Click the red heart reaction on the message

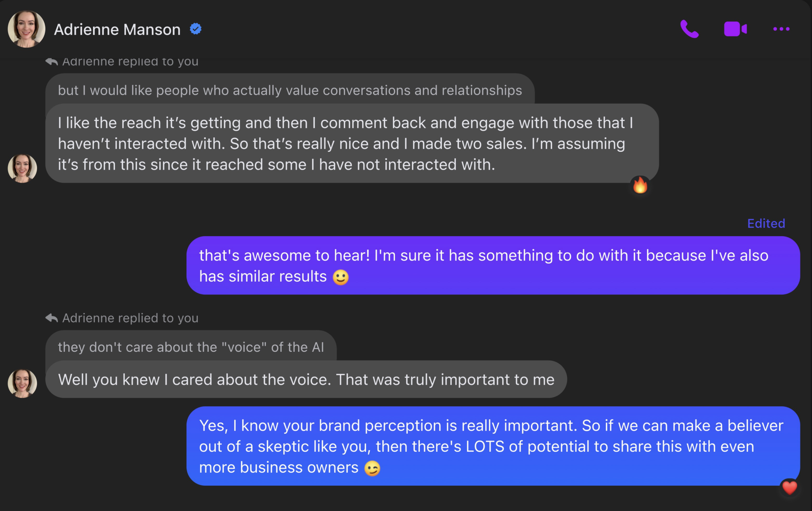(x=789, y=488)
